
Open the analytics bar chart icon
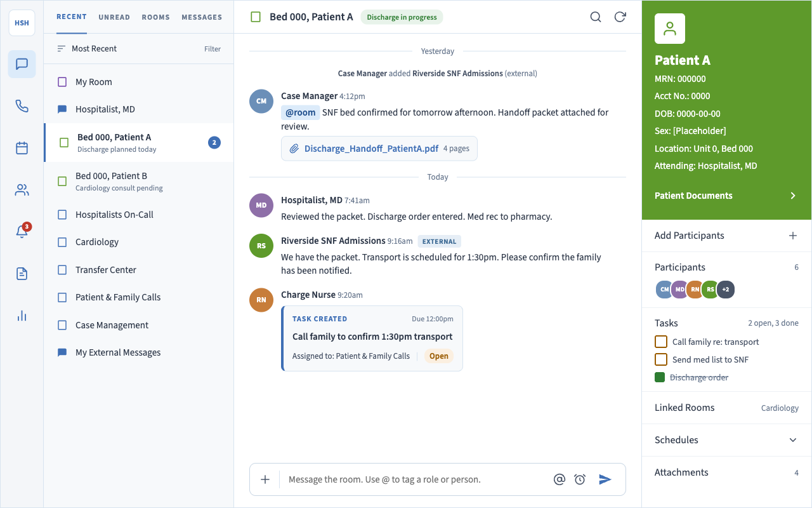[22, 316]
